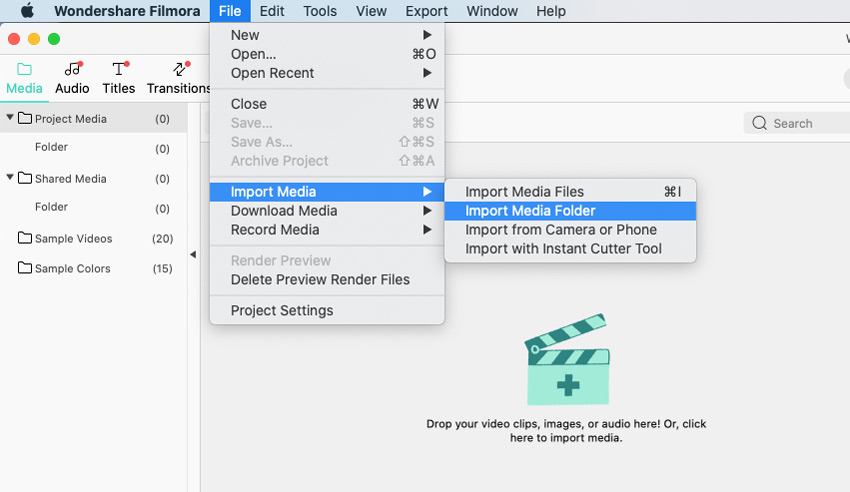Open the Wondershare Filmora app menu
This screenshot has width=850, height=492.
tap(127, 11)
